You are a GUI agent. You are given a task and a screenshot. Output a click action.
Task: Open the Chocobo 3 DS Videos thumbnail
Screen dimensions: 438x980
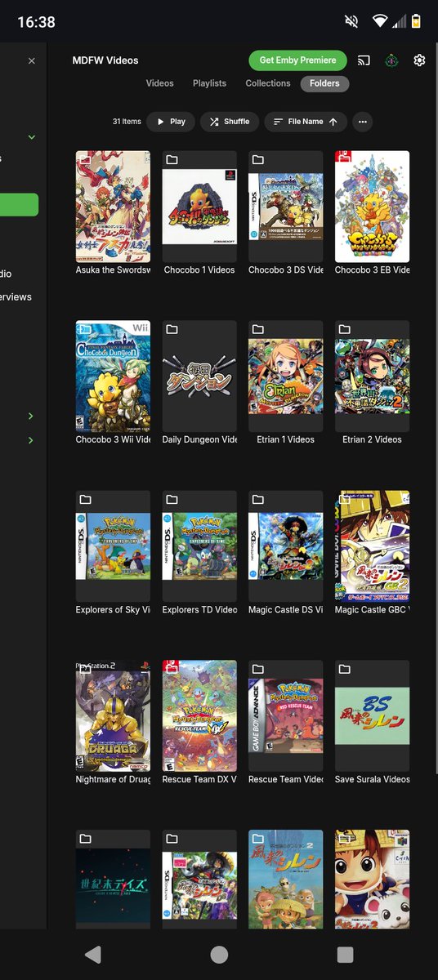(x=286, y=206)
